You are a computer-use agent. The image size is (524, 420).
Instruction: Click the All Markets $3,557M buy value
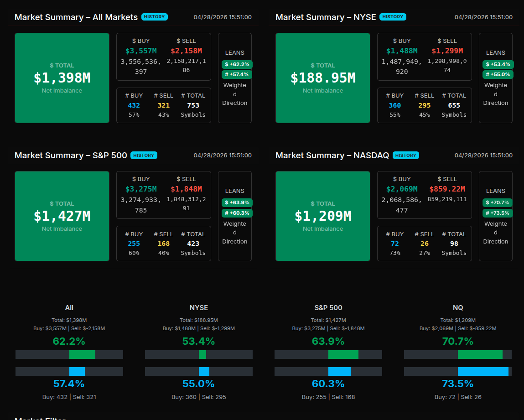tap(141, 51)
